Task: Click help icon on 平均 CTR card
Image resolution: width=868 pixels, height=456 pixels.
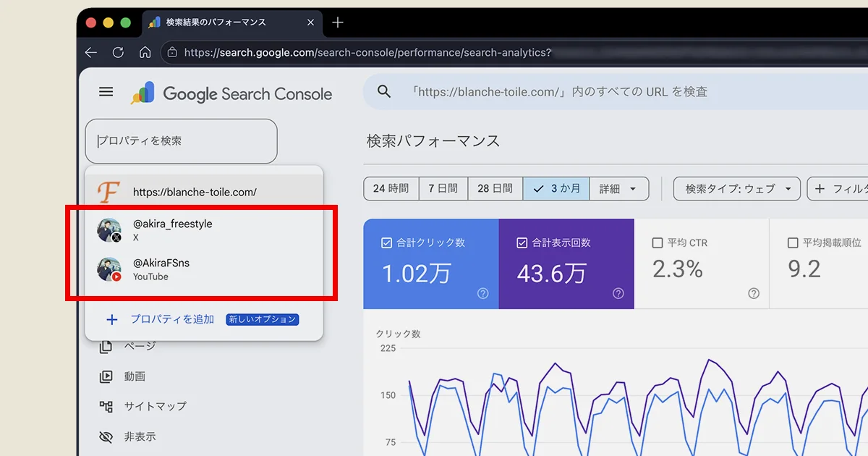Action: click(754, 293)
